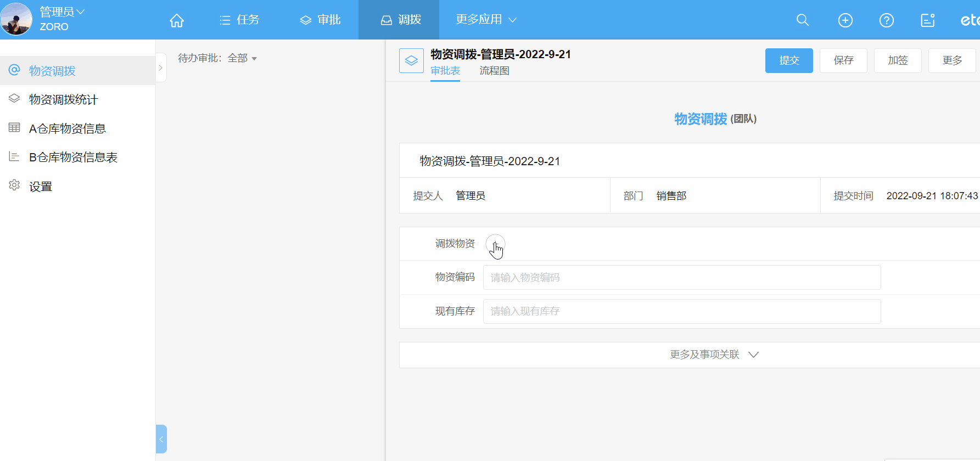The image size is (980, 461).
Task: Click the 管理员 submitter value
Action: point(471,196)
